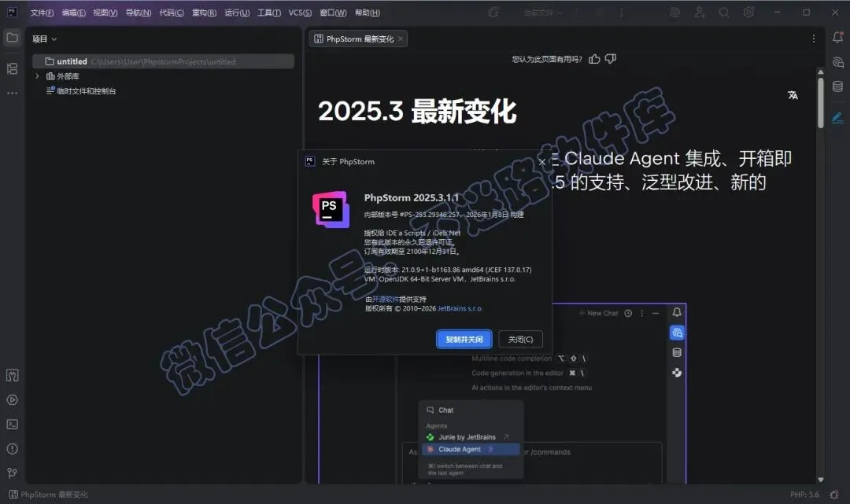This screenshot has width=850, height=504.
Task: Open the 重构(R) menu
Action: pos(204,13)
